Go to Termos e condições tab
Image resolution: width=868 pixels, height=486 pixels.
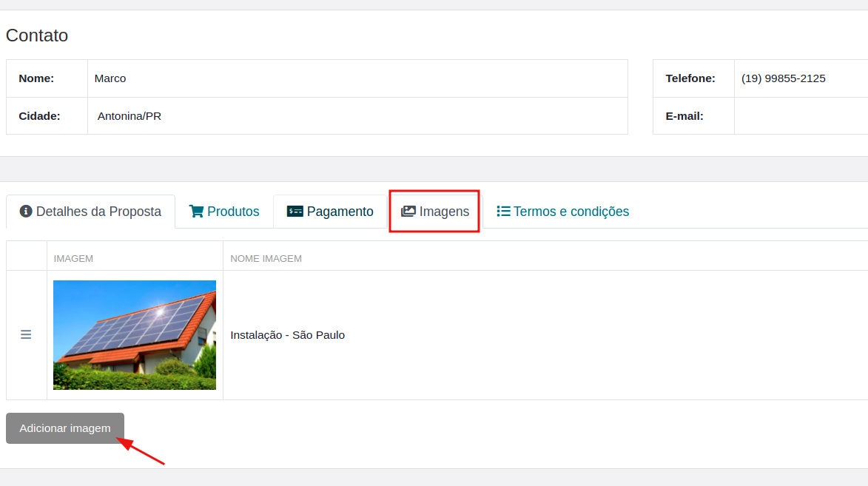(563, 212)
